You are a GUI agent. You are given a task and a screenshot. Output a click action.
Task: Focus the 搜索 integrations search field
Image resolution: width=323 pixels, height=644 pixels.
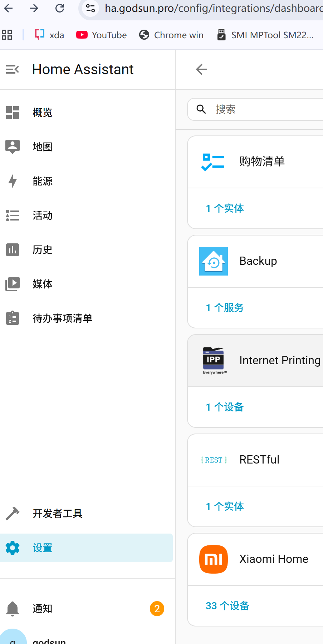tap(265, 109)
